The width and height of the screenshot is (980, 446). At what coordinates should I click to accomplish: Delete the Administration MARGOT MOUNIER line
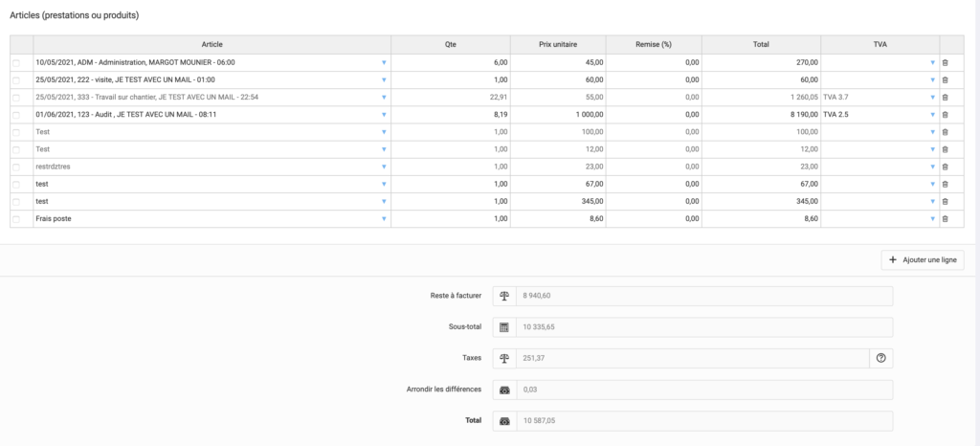tap(945, 62)
